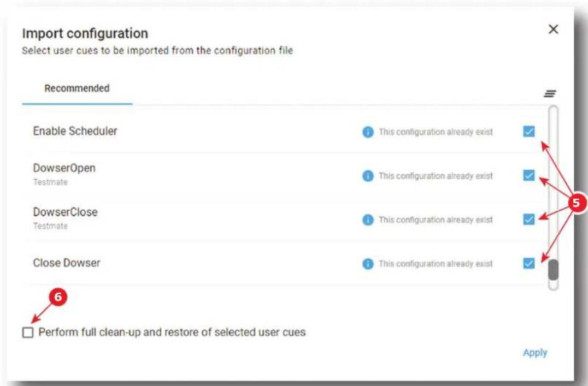Switch to the Recommended tab
The image size is (588, 386).
pyautogui.click(x=77, y=88)
